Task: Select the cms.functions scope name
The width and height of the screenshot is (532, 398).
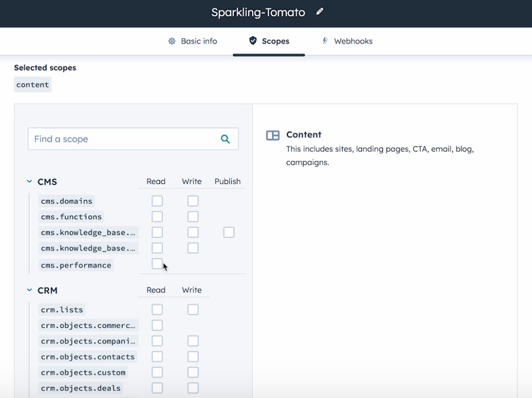Action: click(71, 216)
